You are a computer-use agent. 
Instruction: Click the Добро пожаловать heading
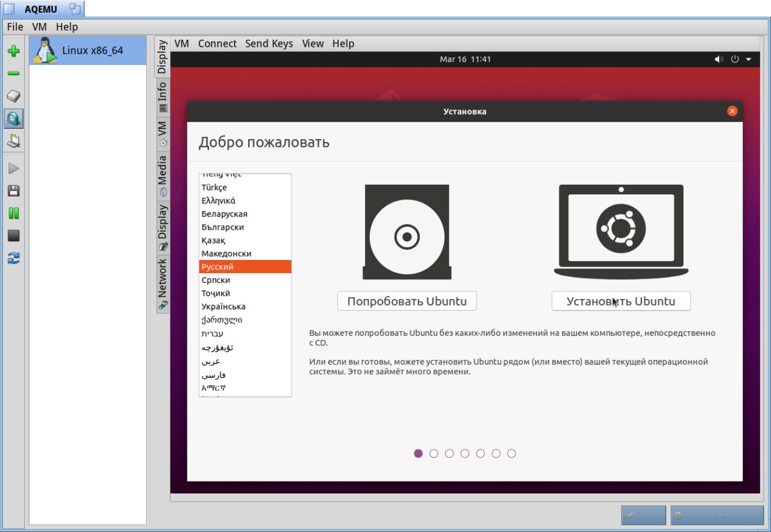pos(264,143)
